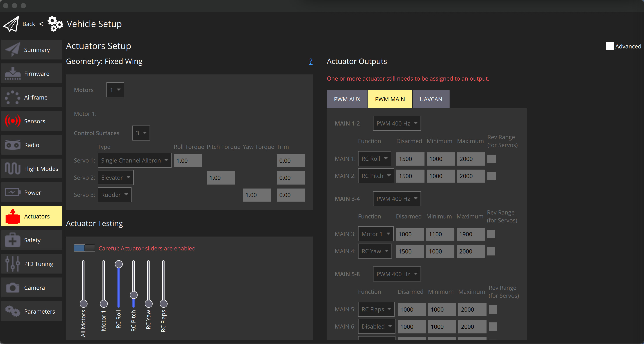Open MAIN 5-8 PWM rate dropdown

(397, 274)
